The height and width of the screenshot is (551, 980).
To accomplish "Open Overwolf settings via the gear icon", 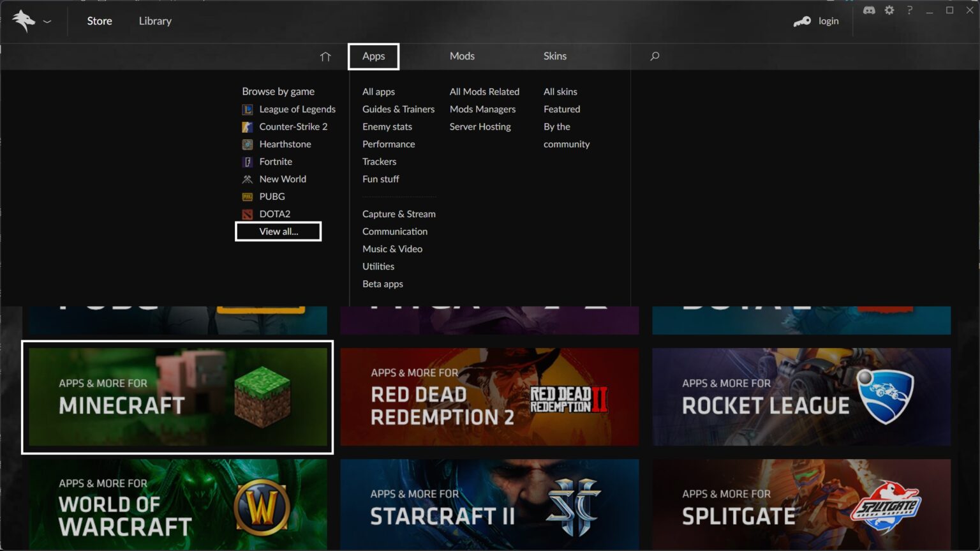I will [x=889, y=10].
